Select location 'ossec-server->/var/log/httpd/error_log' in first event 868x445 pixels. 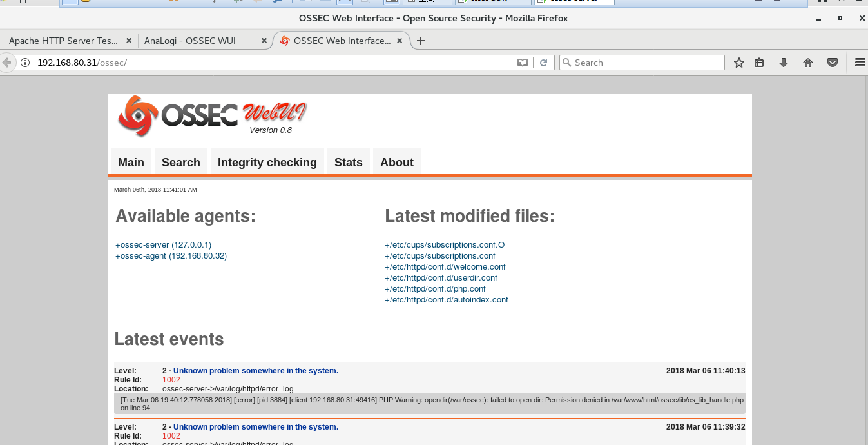tap(228, 389)
